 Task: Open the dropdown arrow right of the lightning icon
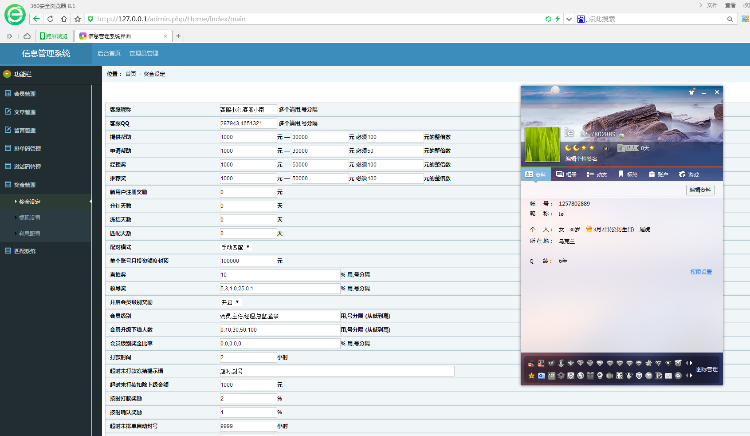[569, 19]
